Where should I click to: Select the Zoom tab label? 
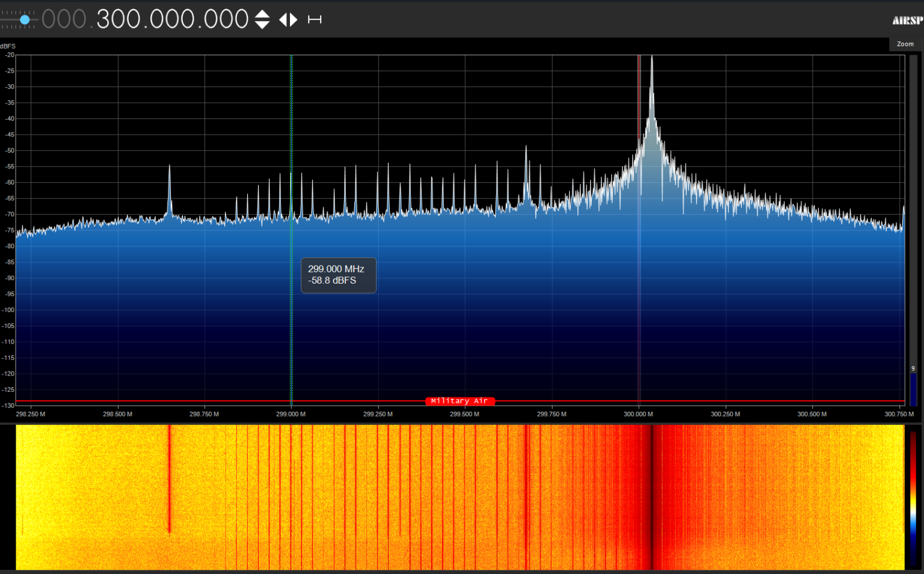click(905, 44)
